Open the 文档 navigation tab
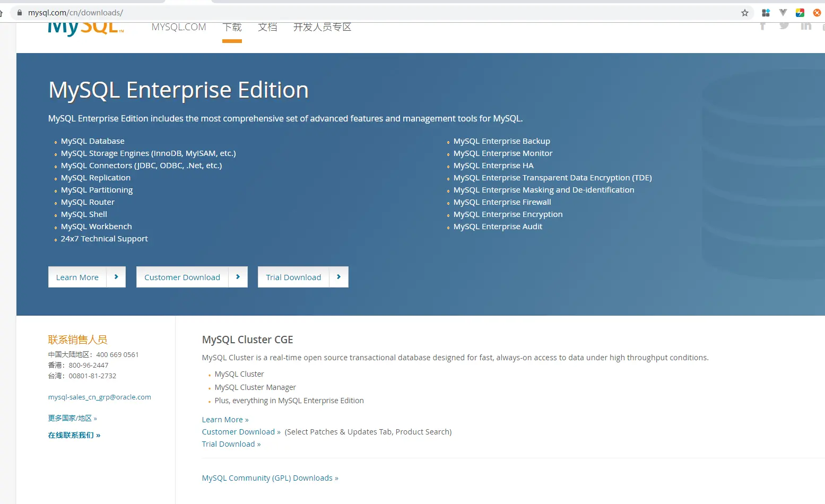Screen dimensions: 825x504 pyautogui.click(x=267, y=27)
